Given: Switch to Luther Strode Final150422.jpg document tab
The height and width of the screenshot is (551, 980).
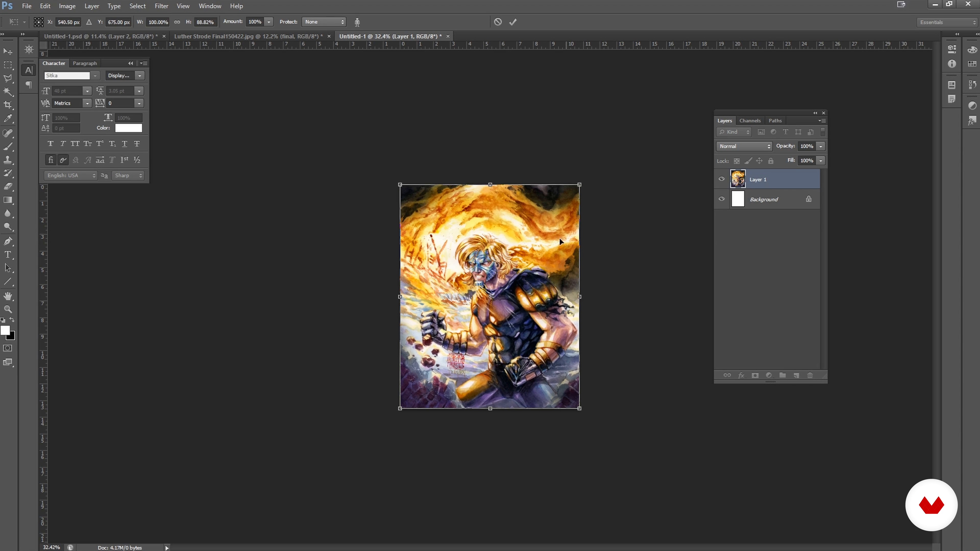Looking at the screenshot, I should tap(248, 36).
